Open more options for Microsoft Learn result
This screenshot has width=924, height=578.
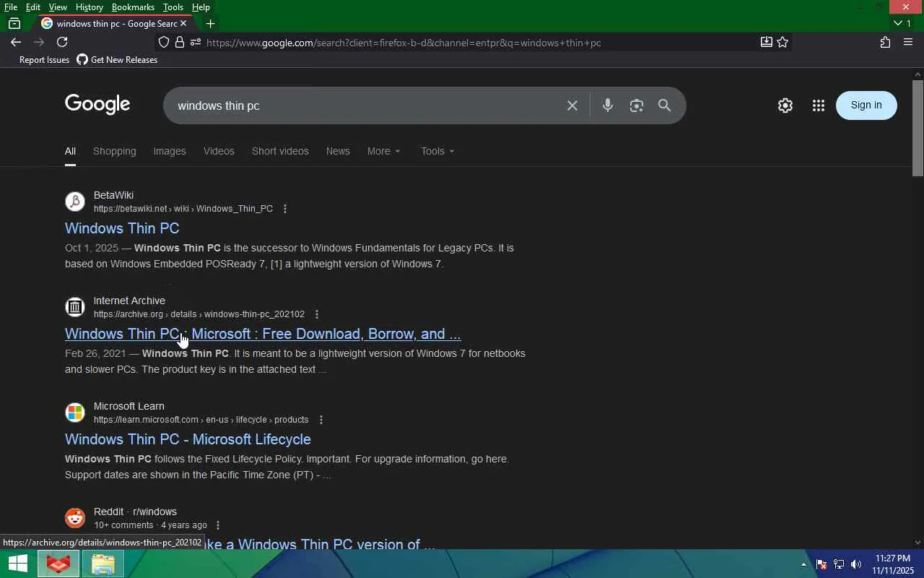tap(321, 420)
